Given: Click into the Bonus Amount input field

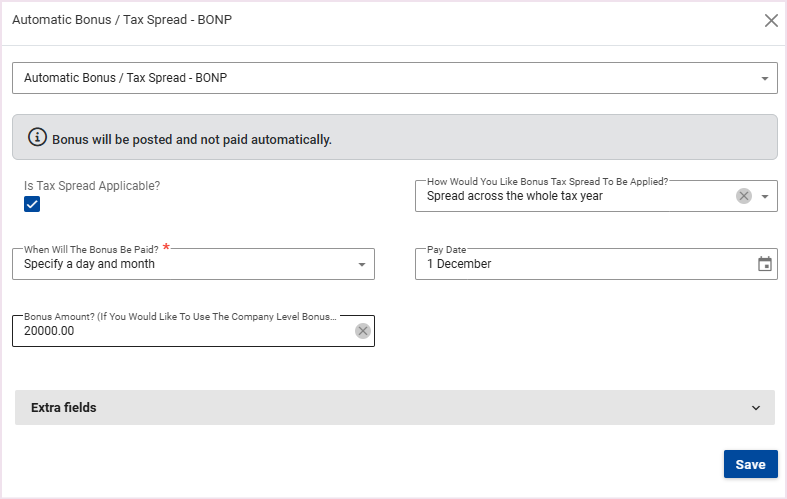Looking at the screenshot, I should [180, 331].
